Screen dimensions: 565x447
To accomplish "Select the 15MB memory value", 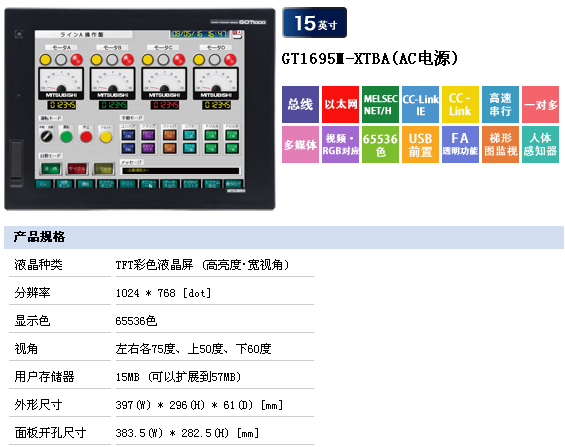I will [x=178, y=377].
